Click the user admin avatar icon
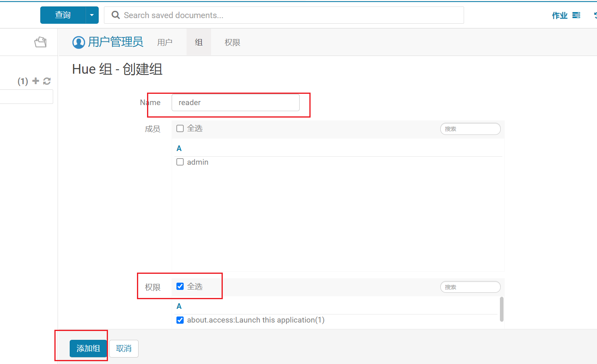Viewport: 597px width, 364px height. coord(79,42)
